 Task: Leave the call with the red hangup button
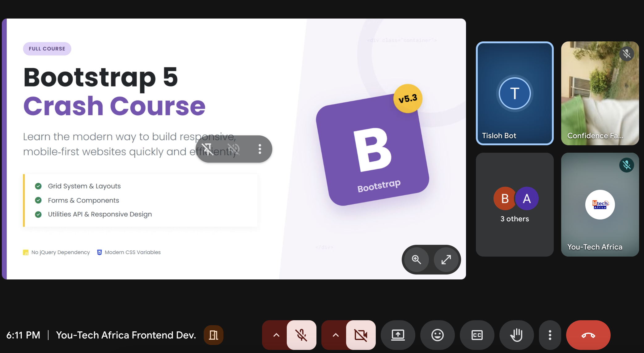tap(588, 335)
